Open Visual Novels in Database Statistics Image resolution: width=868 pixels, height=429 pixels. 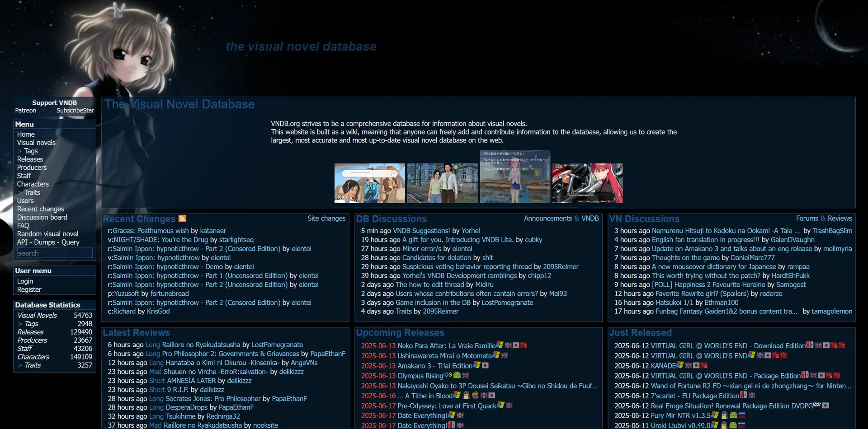(37, 315)
